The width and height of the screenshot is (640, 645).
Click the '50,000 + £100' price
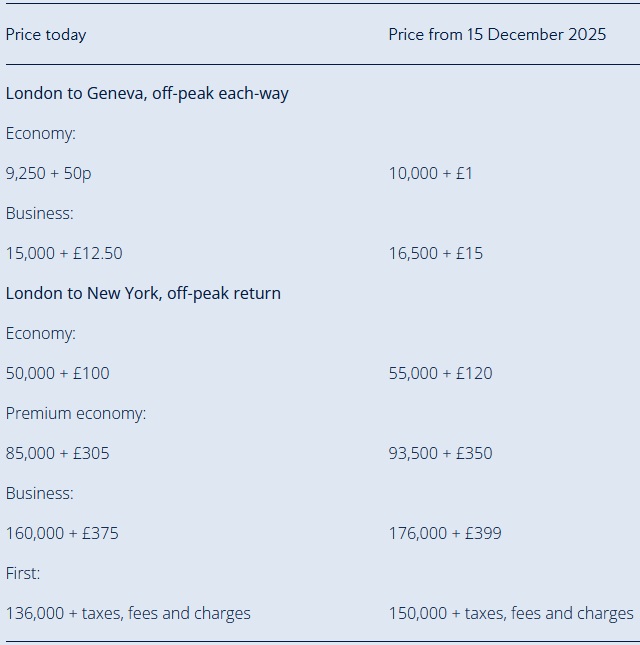[58, 374]
